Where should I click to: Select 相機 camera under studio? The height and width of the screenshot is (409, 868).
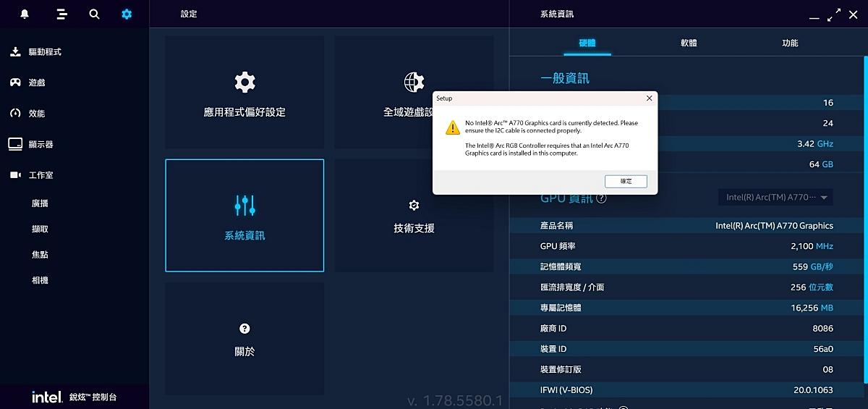40,280
